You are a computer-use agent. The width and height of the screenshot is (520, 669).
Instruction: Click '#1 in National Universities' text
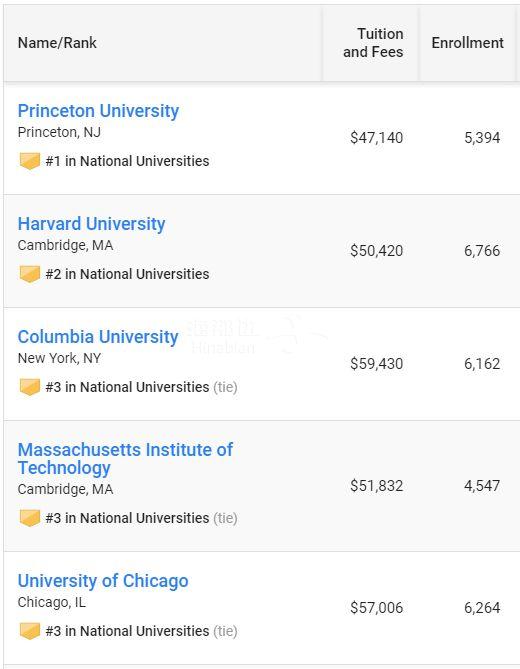127,161
